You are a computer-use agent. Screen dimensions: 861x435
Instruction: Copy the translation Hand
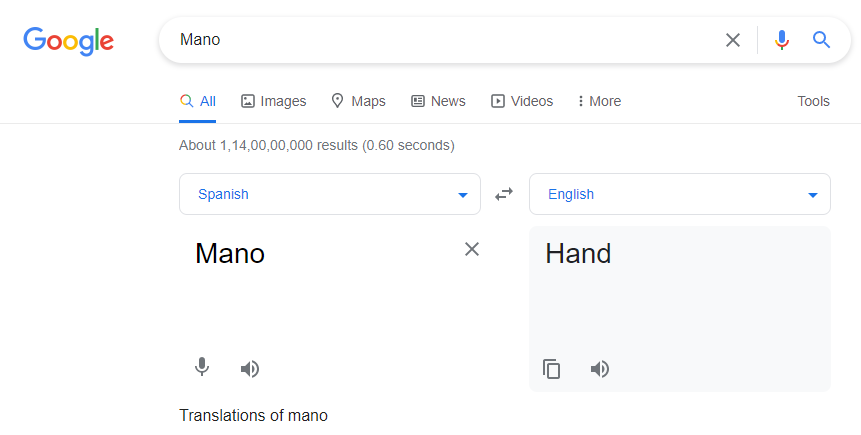(x=552, y=369)
